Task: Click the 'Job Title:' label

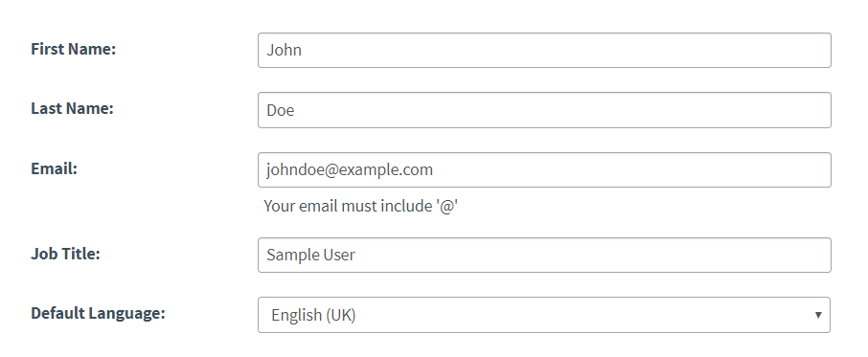Action: (x=65, y=254)
